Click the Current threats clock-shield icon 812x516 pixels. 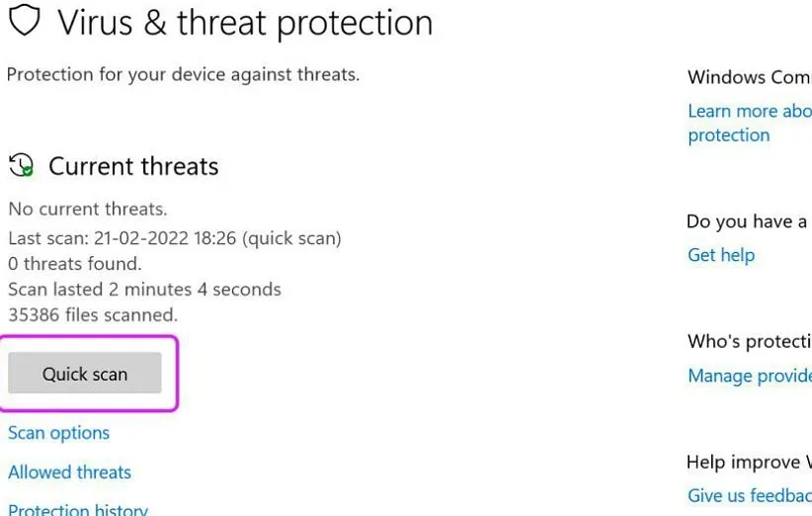[21, 165]
